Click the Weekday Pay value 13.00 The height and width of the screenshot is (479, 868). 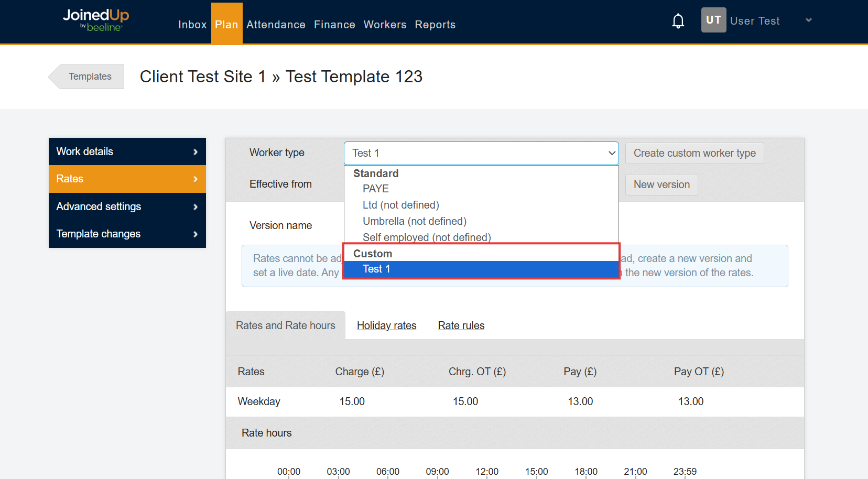pyautogui.click(x=580, y=401)
